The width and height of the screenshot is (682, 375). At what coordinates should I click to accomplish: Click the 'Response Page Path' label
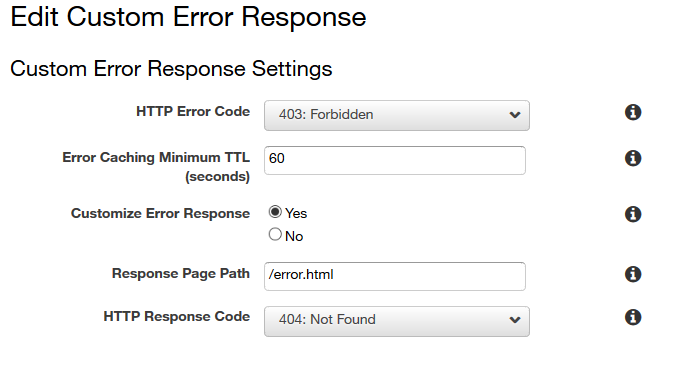point(181,274)
